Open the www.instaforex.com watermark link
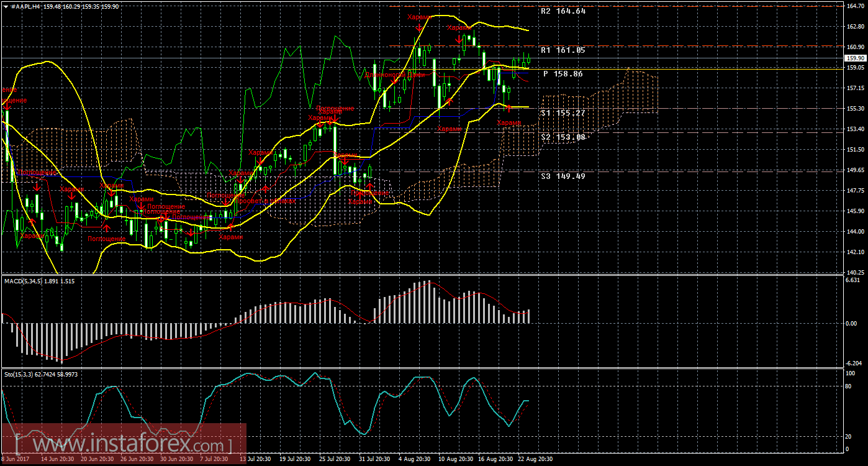868x466 pixels. [x=124, y=445]
